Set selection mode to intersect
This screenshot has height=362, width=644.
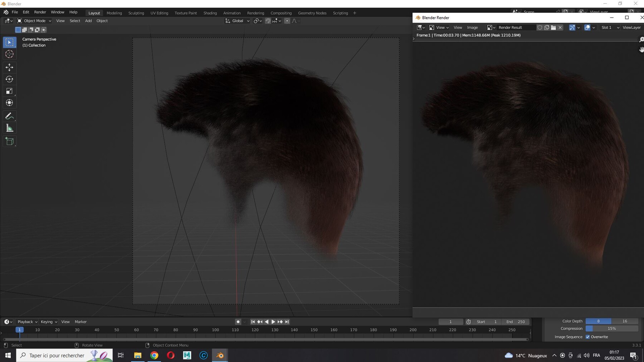point(44,30)
